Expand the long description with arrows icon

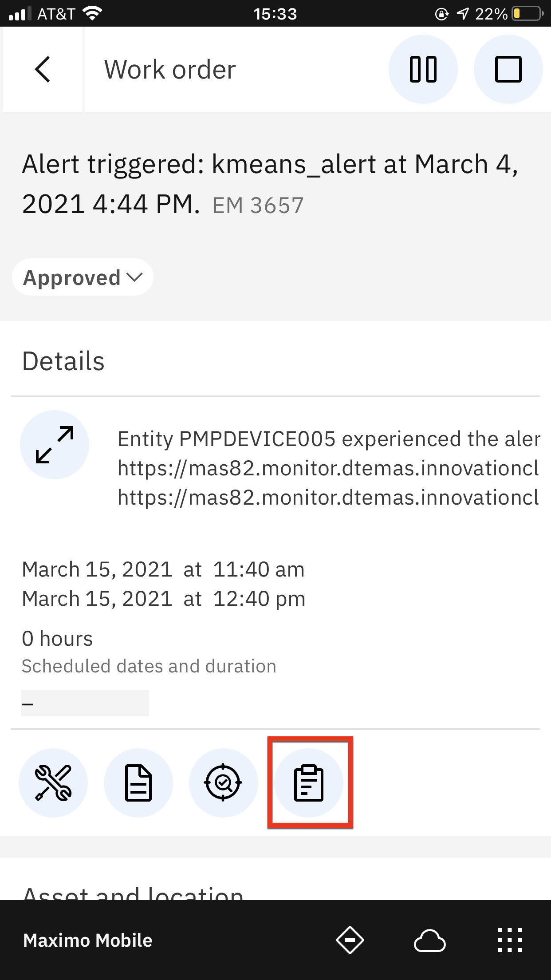pyautogui.click(x=55, y=445)
